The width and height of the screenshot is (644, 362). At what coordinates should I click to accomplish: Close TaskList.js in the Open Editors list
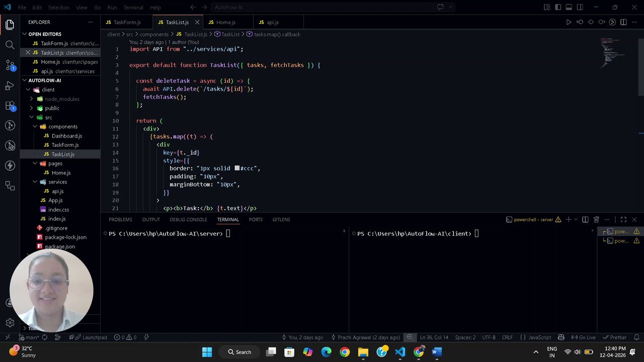28,53
